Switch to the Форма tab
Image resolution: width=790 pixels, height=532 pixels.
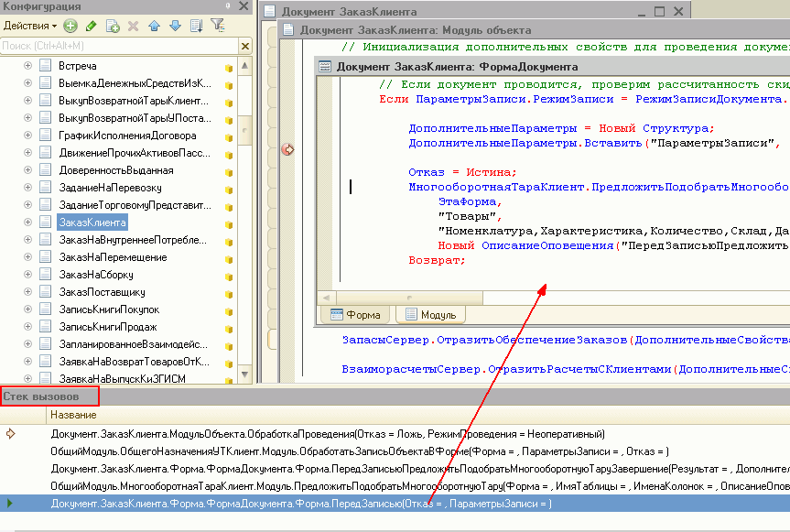[x=356, y=315]
